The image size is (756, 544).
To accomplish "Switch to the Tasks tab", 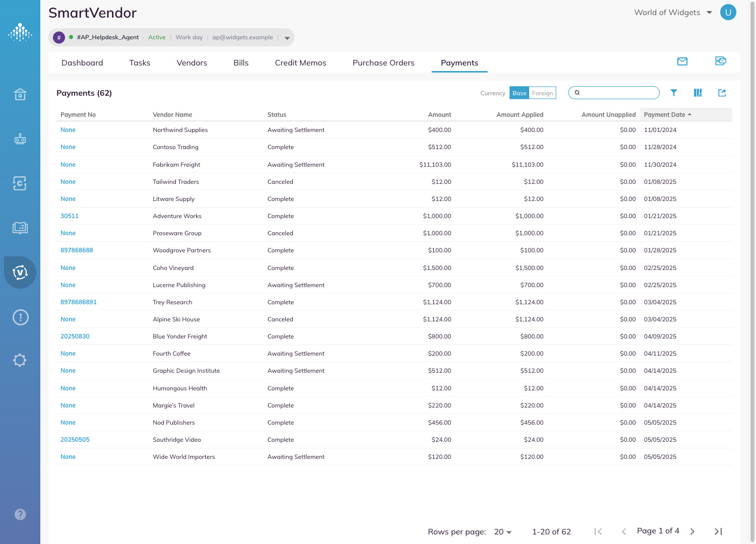I will (x=140, y=63).
